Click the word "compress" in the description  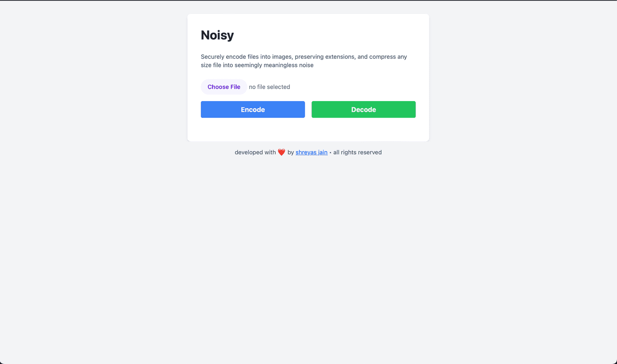point(382,57)
